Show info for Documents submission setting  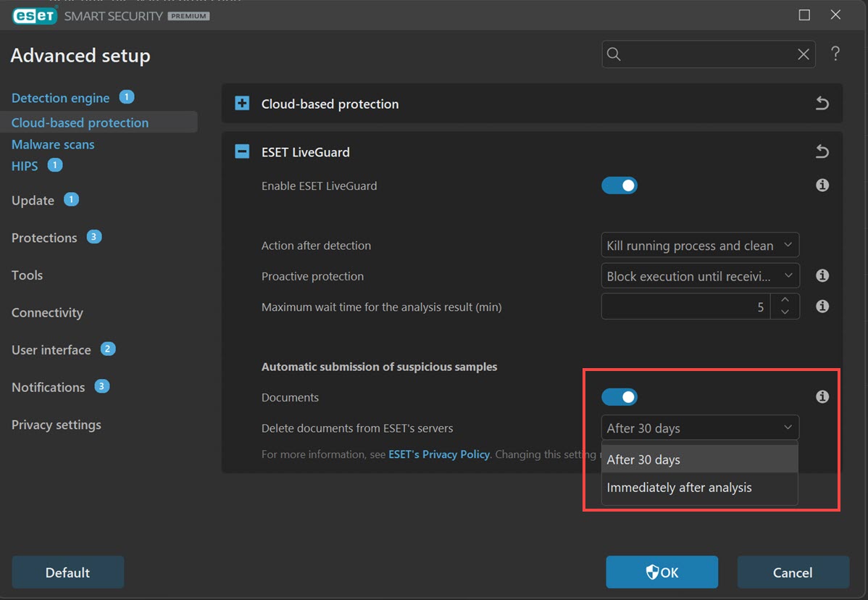click(822, 397)
